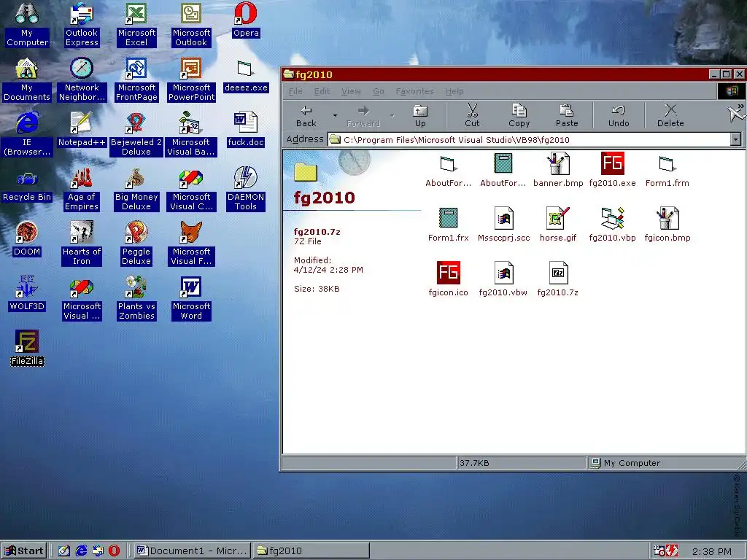
Task: Select the fgicon.ico file
Action: coord(449,279)
